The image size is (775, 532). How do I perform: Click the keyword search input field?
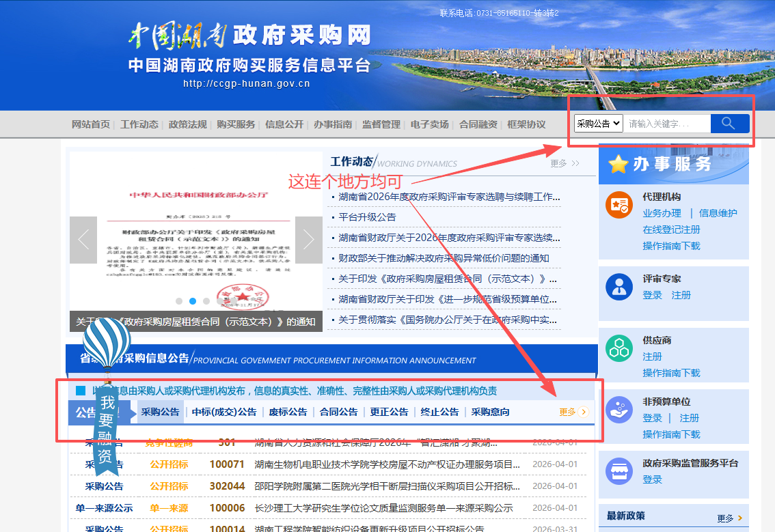pyautogui.click(x=666, y=124)
